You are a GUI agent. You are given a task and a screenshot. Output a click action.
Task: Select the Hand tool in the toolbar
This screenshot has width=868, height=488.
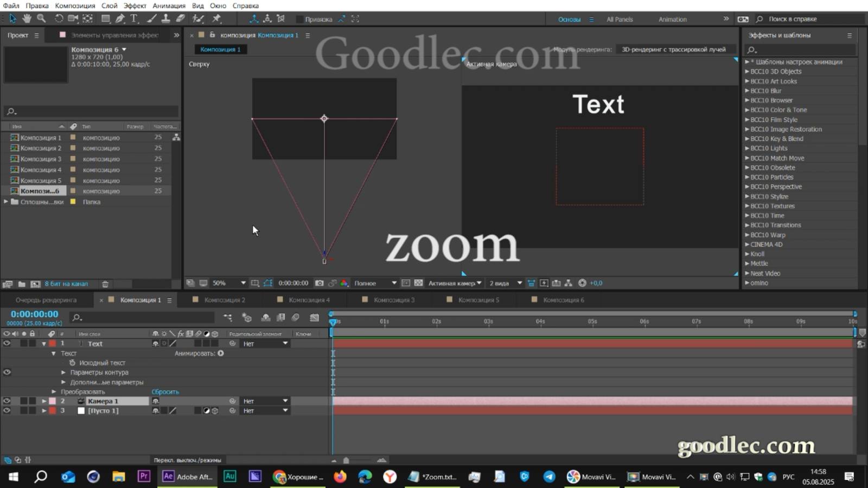click(x=26, y=18)
